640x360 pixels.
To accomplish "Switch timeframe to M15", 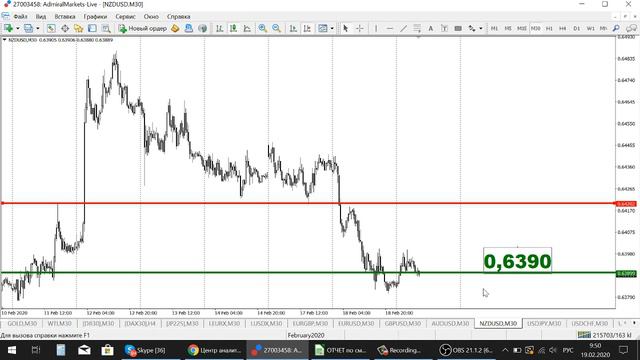I will [522, 28].
